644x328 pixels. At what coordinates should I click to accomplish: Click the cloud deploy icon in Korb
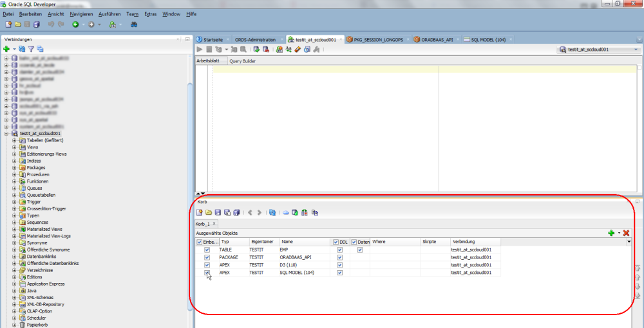tap(285, 212)
